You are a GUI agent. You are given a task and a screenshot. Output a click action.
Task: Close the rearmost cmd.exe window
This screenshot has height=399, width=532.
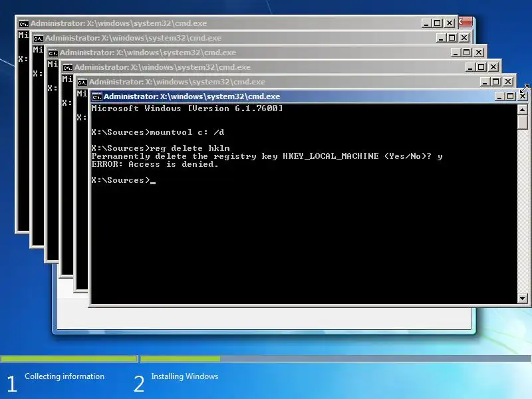[450, 23]
